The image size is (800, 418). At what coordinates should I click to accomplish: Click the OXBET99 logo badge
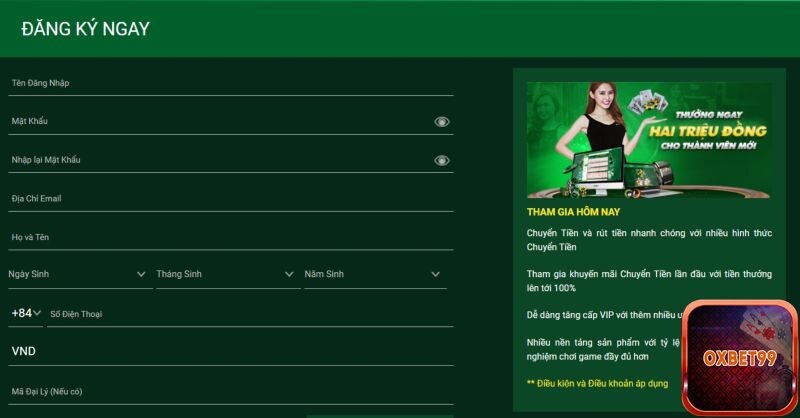click(739, 358)
